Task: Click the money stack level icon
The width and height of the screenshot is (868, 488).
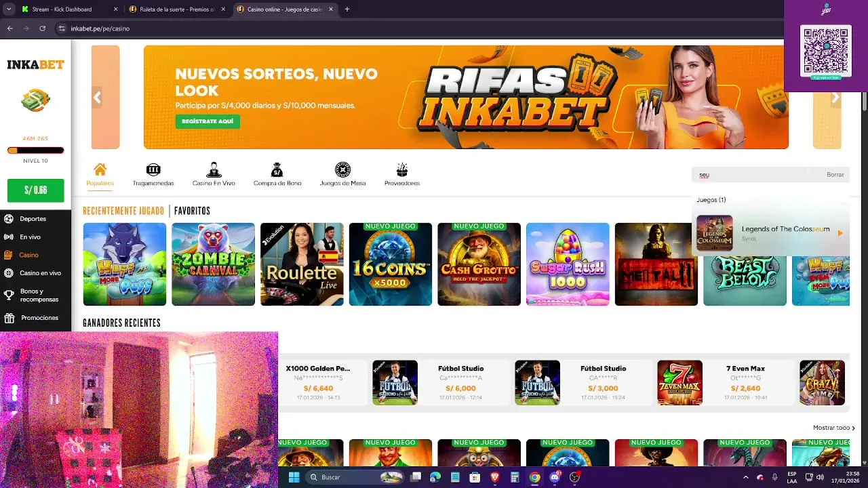Action: pos(35,101)
